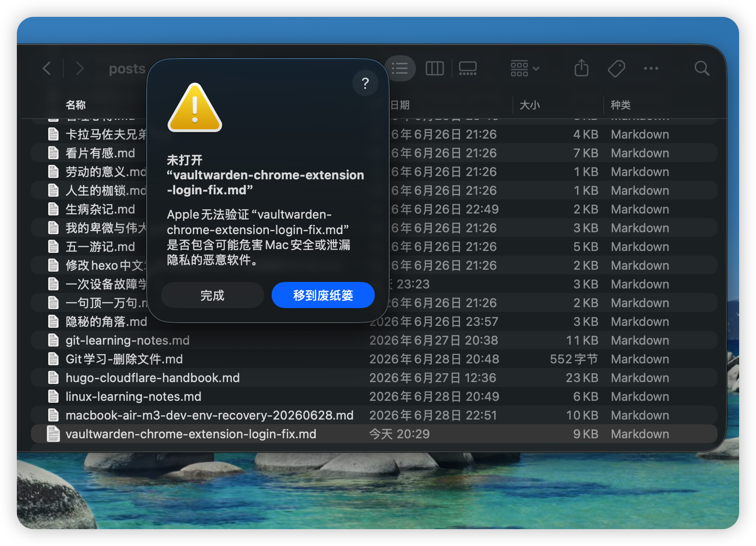The width and height of the screenshot is (756, 546).
Task: Open the More actions ellipsis menu
Action: tap(651, 68)
